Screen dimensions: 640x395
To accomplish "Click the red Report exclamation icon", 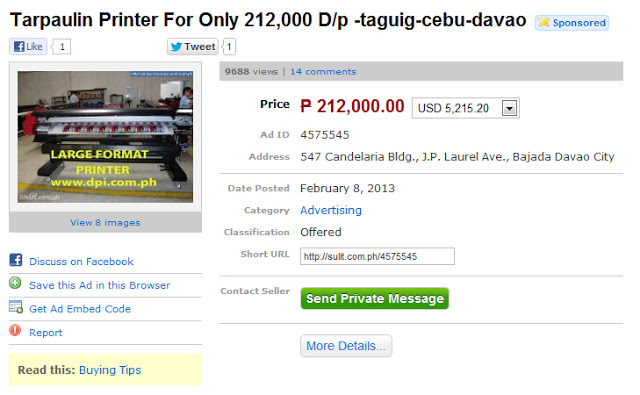I will click(x=15, y=330).
